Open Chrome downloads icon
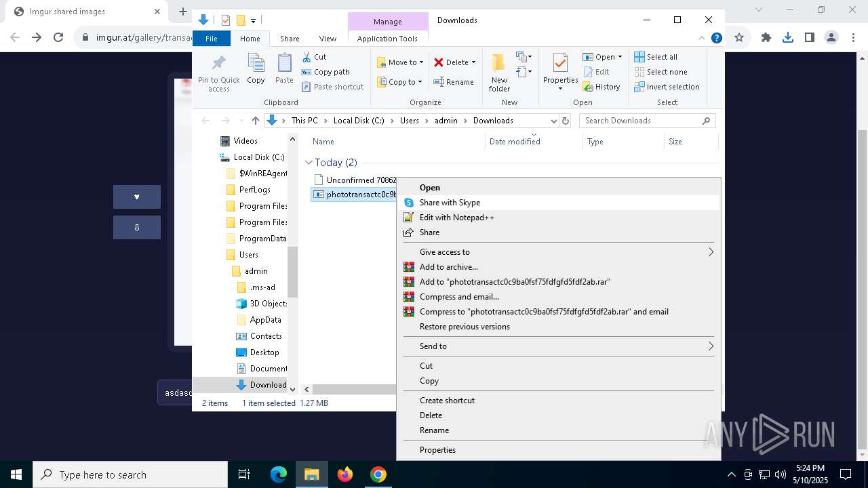 point(788,38)
